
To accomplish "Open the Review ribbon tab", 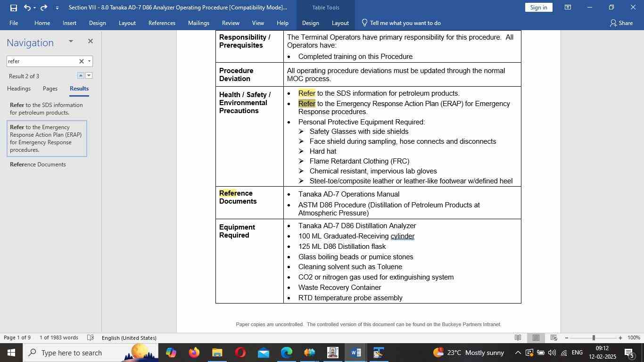I will point(231,23).
